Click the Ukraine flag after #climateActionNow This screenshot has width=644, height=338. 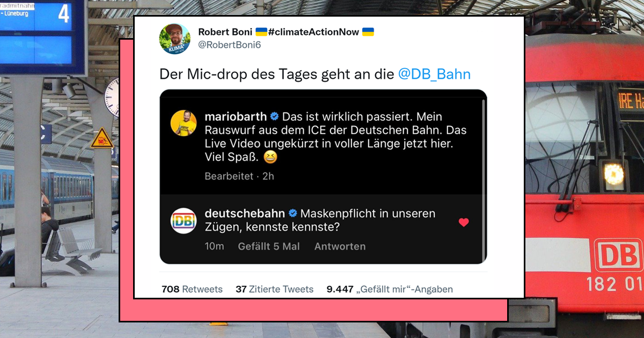point(368,32)
